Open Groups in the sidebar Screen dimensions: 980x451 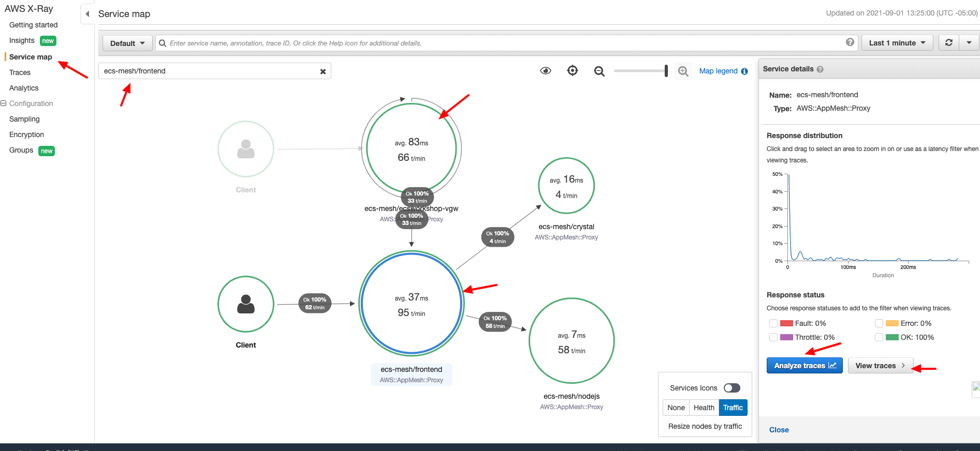point(21,150)
